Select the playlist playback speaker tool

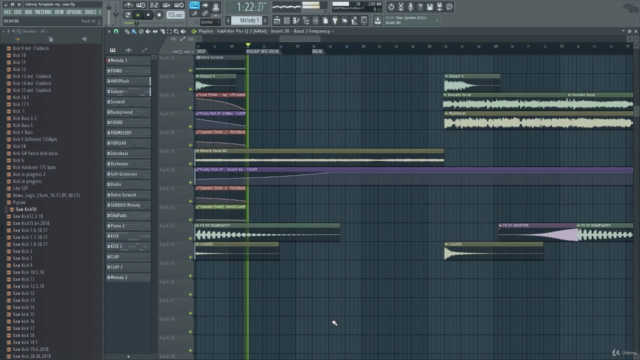pyautogui.click(x=183, y=31)
